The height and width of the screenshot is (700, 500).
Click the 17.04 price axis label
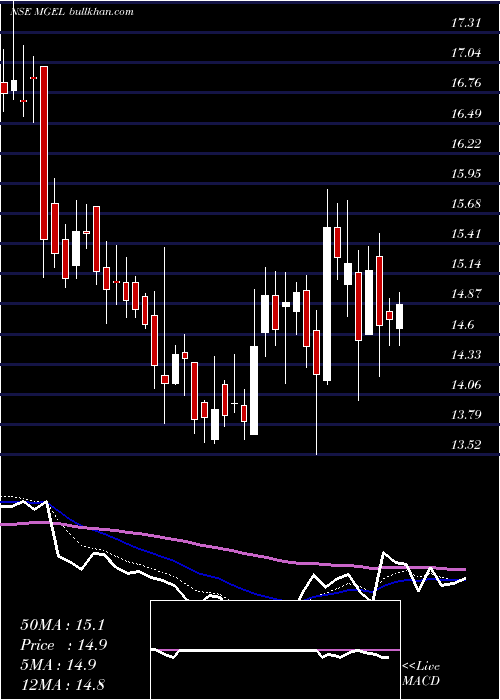(x=466, y=53)
